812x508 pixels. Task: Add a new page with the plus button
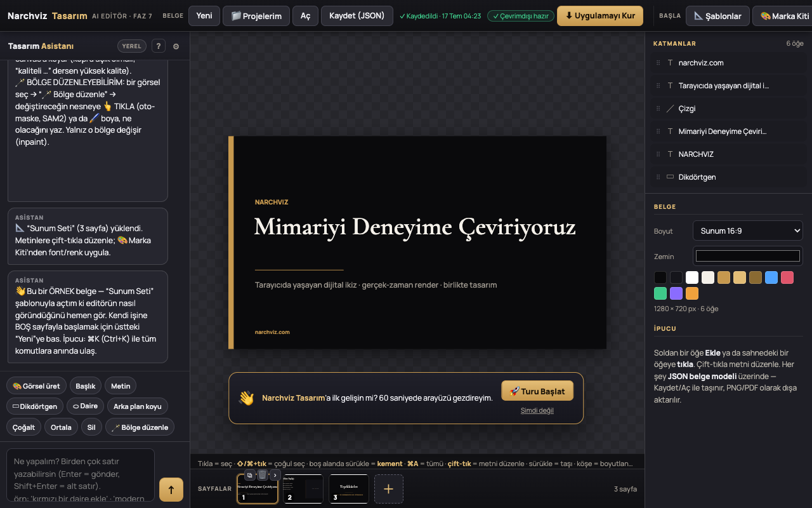[x=389, y=489]
